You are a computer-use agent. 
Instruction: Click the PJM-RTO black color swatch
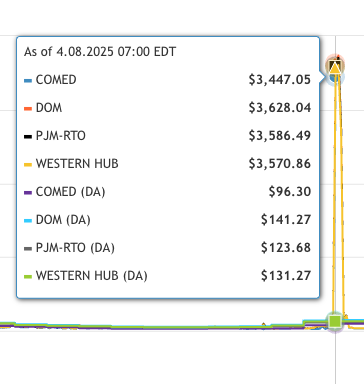28,137
